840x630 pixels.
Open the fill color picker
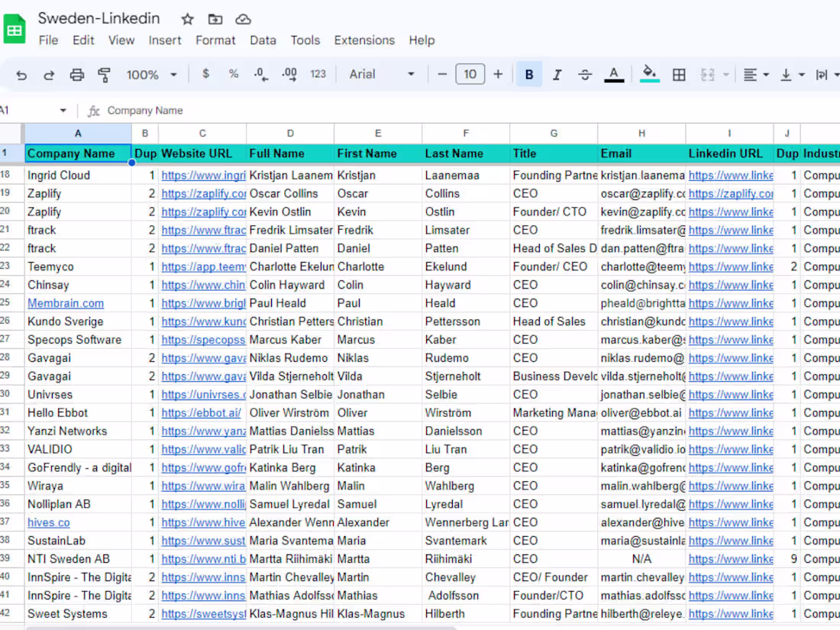650,74
